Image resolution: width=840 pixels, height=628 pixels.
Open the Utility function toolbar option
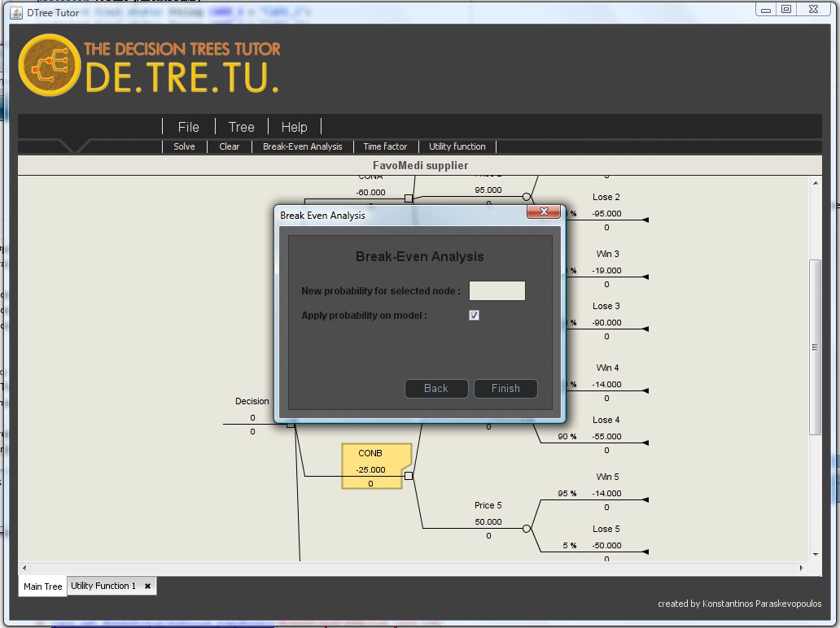(x=457, y=146)
